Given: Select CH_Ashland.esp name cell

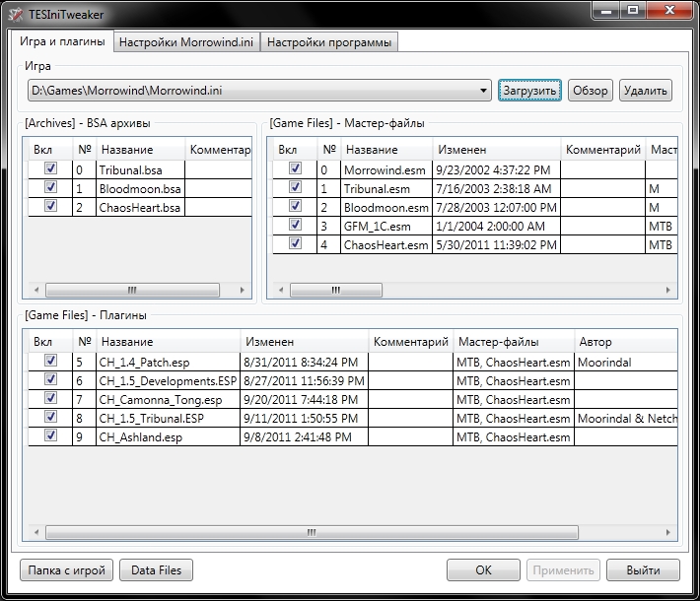Looking at the screenshot, I should [168, 437].
